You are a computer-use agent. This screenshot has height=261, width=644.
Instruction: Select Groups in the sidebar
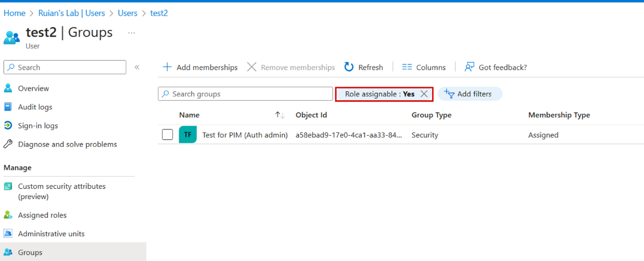pyautogui.click(x=73, y=252)
